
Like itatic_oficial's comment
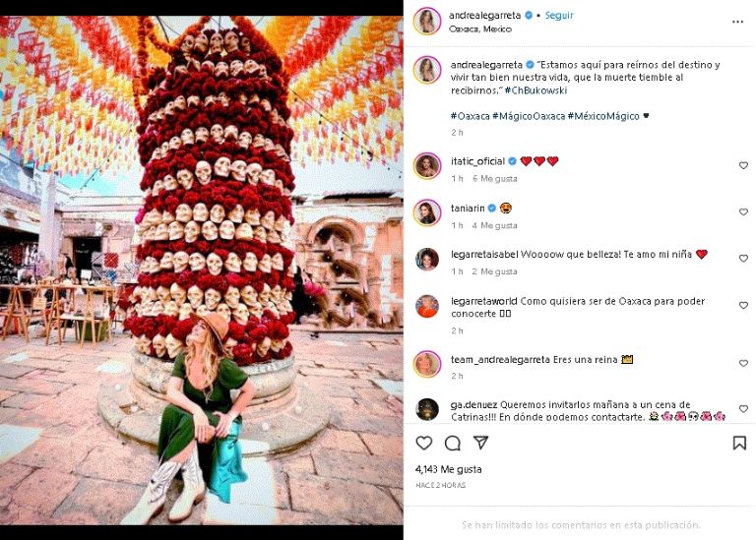tap(743, 165)
